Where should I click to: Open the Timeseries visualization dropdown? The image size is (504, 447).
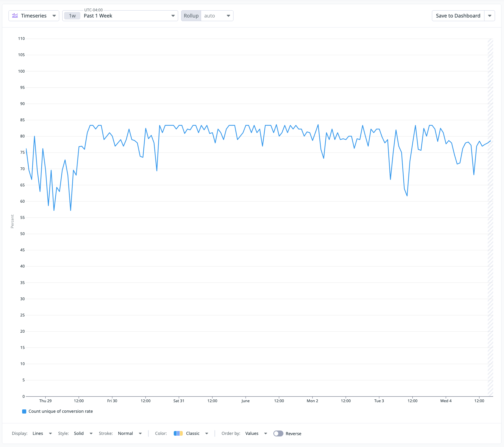(54, 16)
